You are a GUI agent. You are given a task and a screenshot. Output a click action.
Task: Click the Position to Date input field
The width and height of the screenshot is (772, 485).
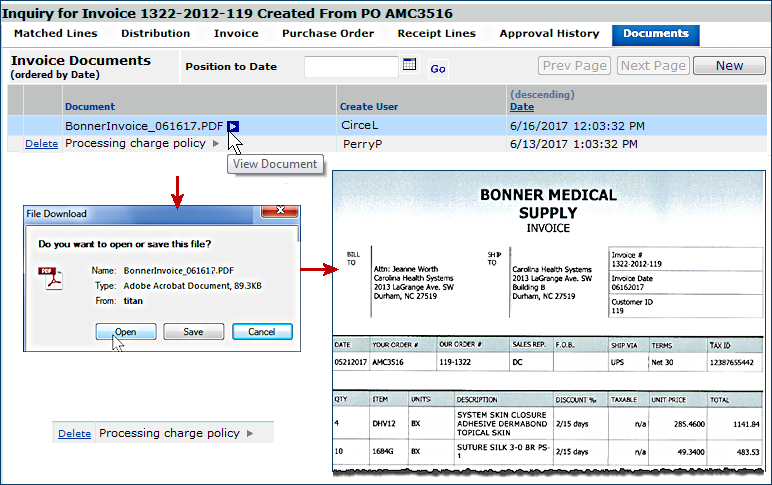350,66
